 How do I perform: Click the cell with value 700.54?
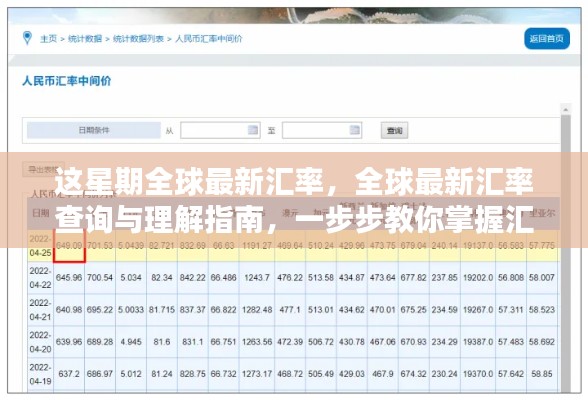(x=100, y=278)
